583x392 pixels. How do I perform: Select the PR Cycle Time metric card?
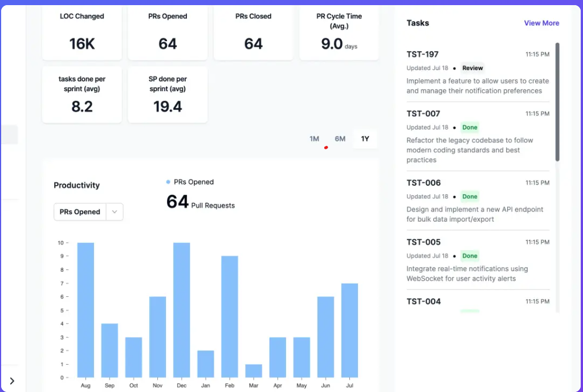pyautogui.click(x=339, y=32)
